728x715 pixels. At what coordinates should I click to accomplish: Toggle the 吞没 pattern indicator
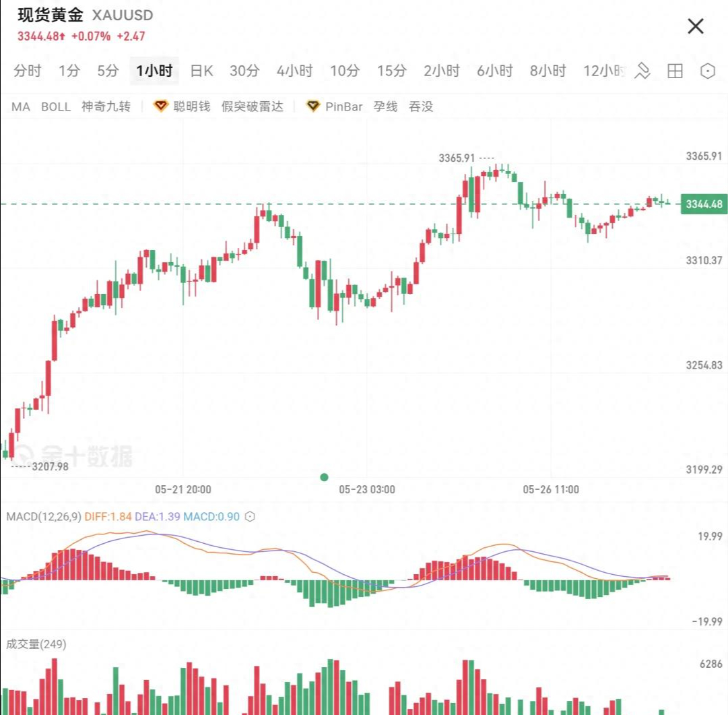click(421, 106)
